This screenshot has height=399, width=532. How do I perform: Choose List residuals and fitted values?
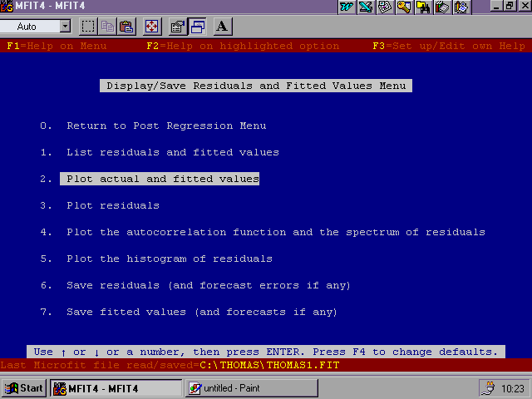pos(172,152)
